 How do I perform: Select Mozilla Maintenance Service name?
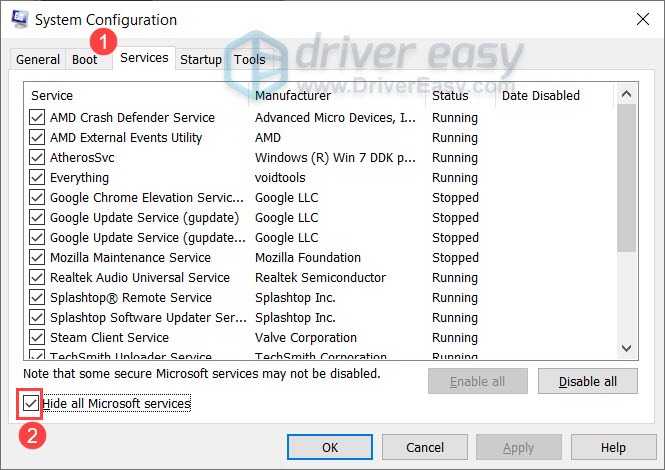pyautogui.click(x=130, y=257)
